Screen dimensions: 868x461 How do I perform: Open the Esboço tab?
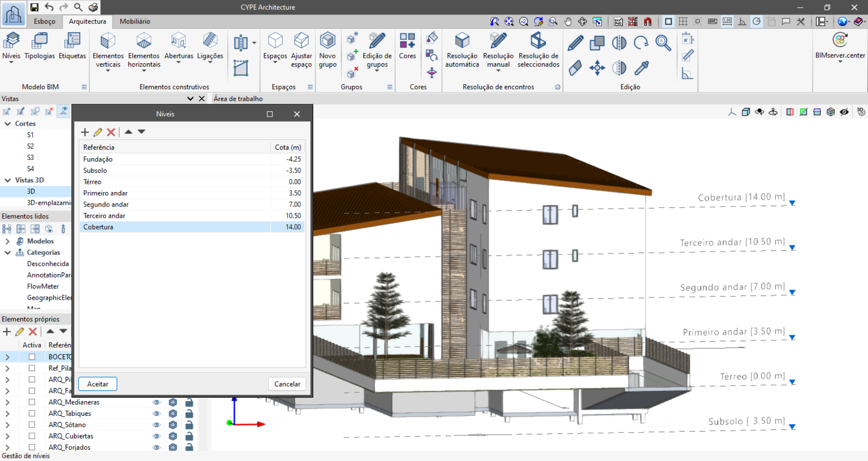[x=44, y=21]
